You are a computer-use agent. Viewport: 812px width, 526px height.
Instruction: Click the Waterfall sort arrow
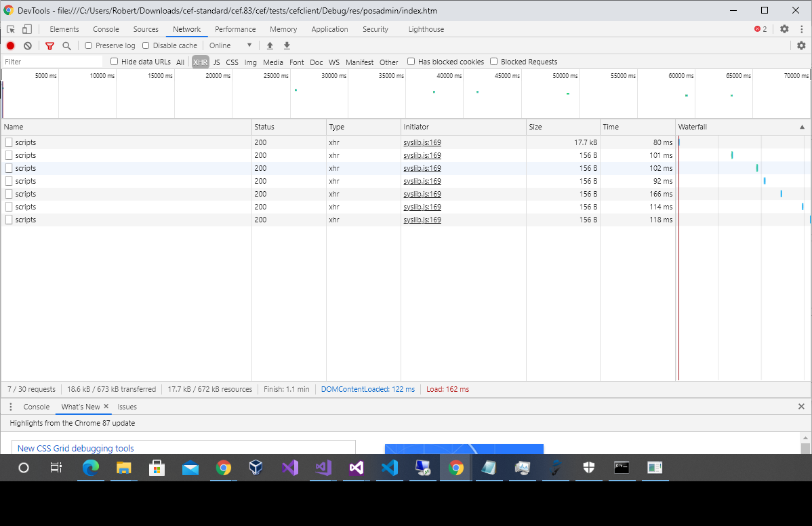(802, 126)
